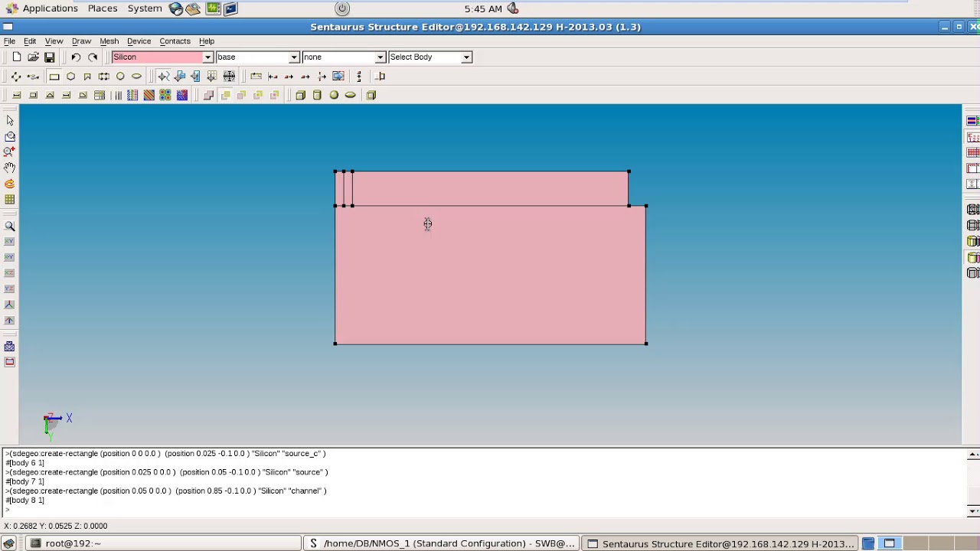The width and height of the screenshot is (980, 551).
Task: Click the coordinate readout in status bar
Action: pos(56,526)
